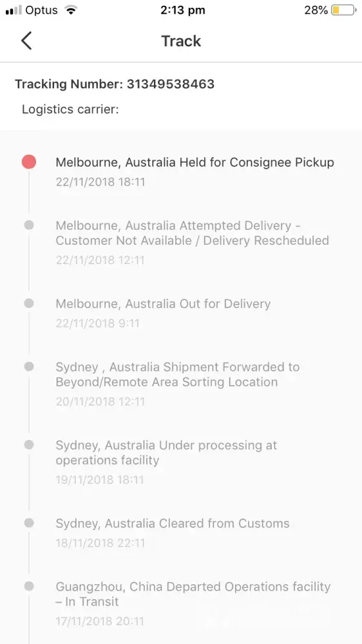Tap the dot beside Guangzhou Departed entry
362x644 pixels.
tap(29, 586)
